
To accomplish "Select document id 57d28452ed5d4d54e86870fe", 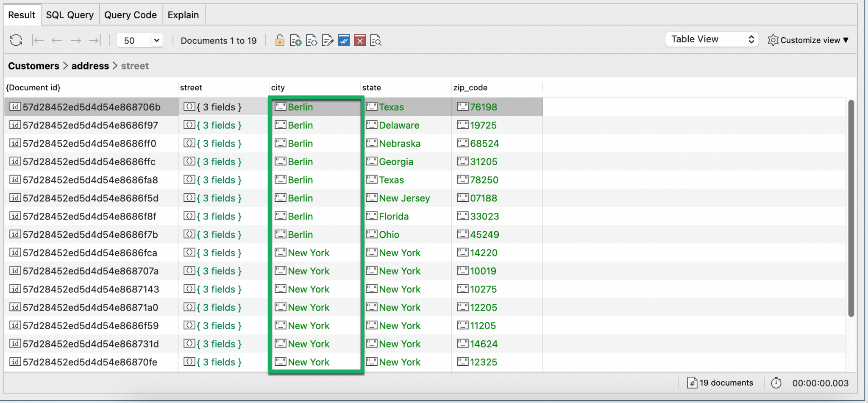I will pos(90,362).
